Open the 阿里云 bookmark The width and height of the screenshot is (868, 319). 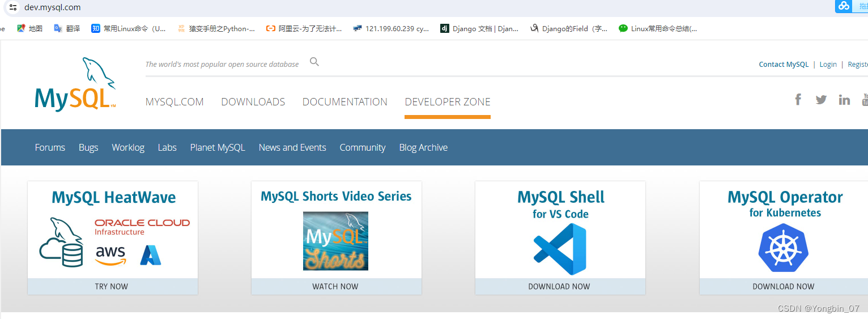[304, 28]
